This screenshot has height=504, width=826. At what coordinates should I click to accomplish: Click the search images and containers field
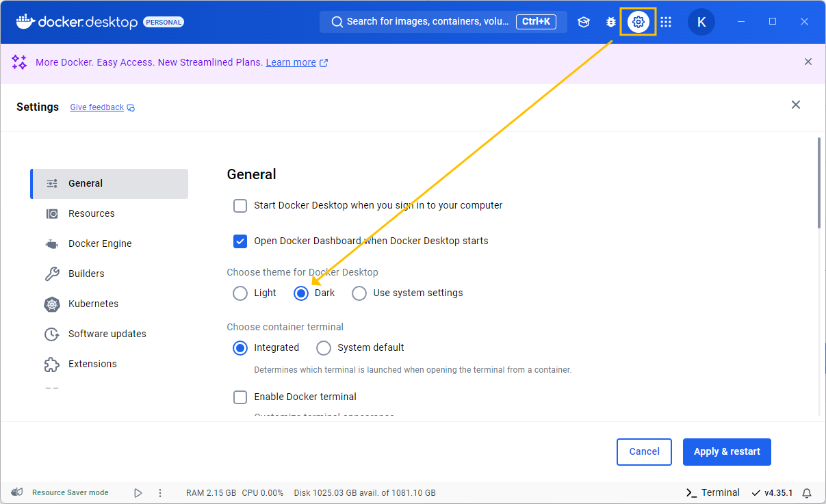(x=443, y=22)
